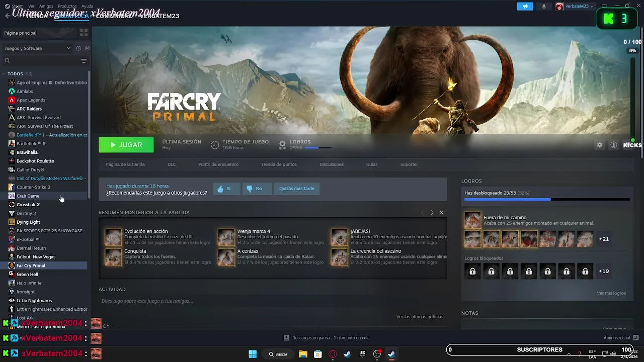Click the library list scrollbar
The width and height of the screenshot is (644, 362).
point(90,135)
